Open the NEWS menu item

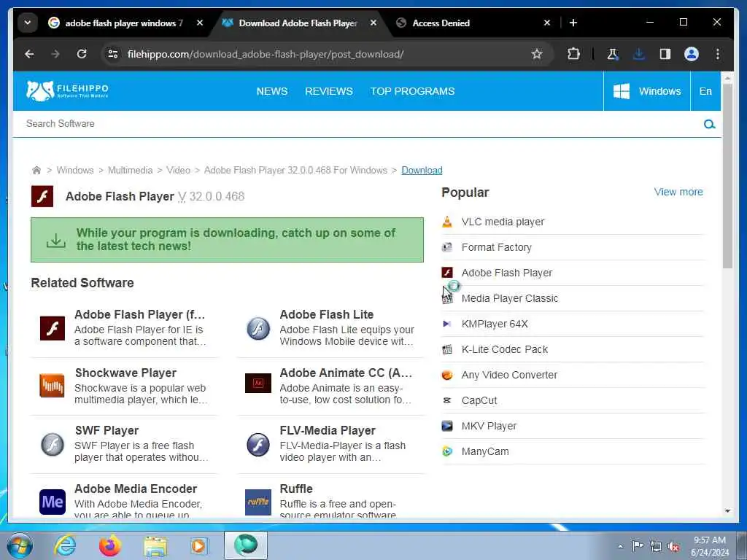[x=272, y=91]
